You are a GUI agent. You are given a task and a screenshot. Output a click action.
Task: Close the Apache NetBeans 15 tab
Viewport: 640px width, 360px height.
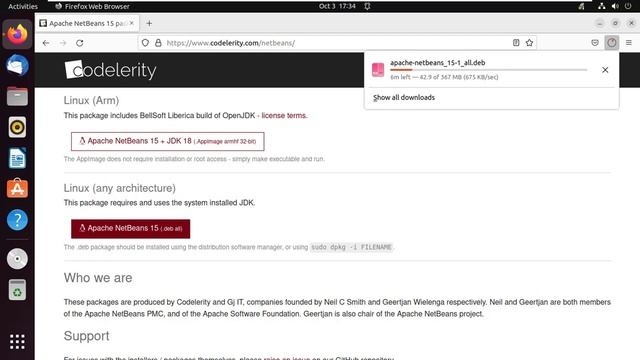131,23
